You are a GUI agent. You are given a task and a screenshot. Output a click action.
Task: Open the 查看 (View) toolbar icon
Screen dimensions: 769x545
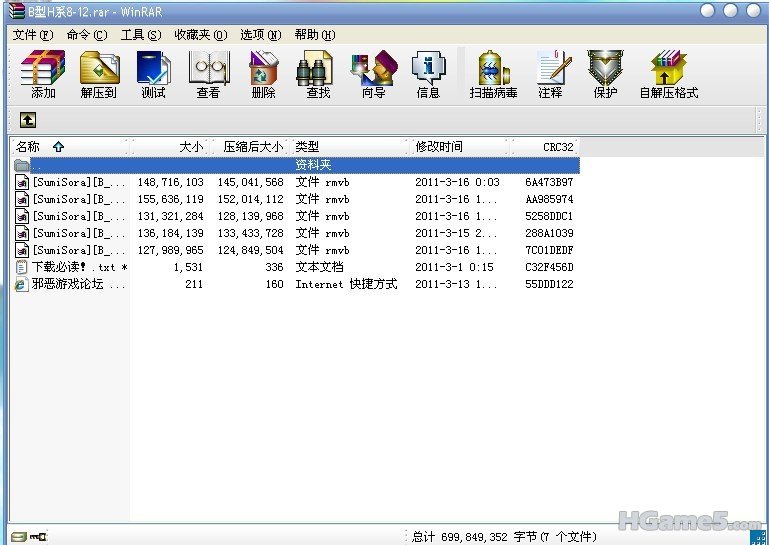(x=208, y=74)
